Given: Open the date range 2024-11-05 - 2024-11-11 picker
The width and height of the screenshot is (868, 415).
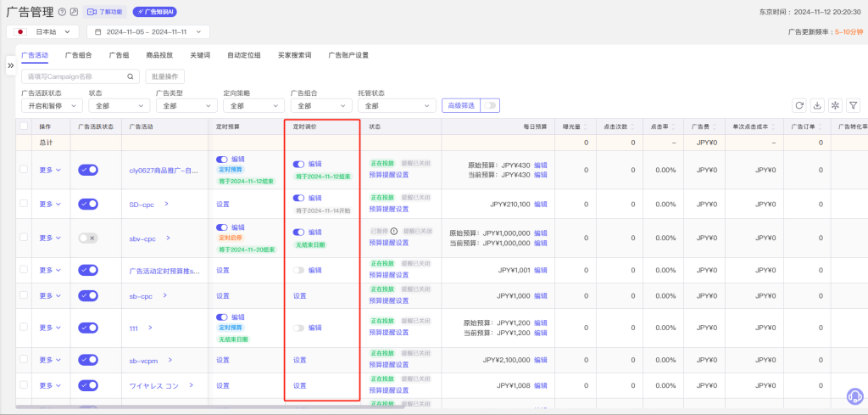Looking at the screenshot, I should point(148,32).
